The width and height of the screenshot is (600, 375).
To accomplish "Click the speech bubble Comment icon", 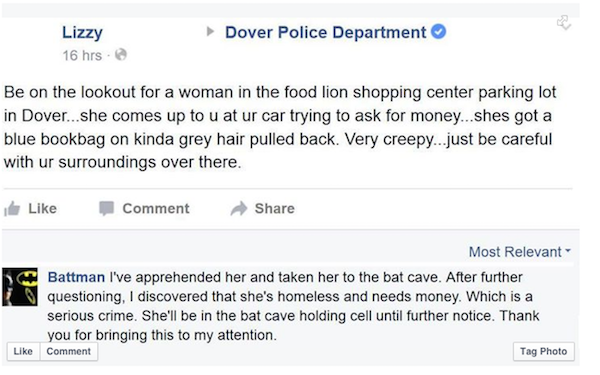I will pos(106,209).
